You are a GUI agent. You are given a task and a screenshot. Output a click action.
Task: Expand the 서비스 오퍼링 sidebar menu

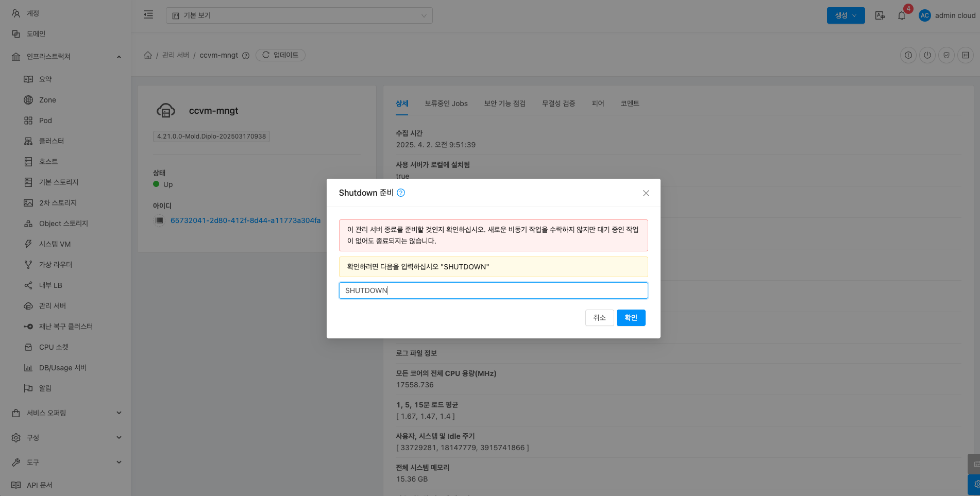[x=119, y=413]
